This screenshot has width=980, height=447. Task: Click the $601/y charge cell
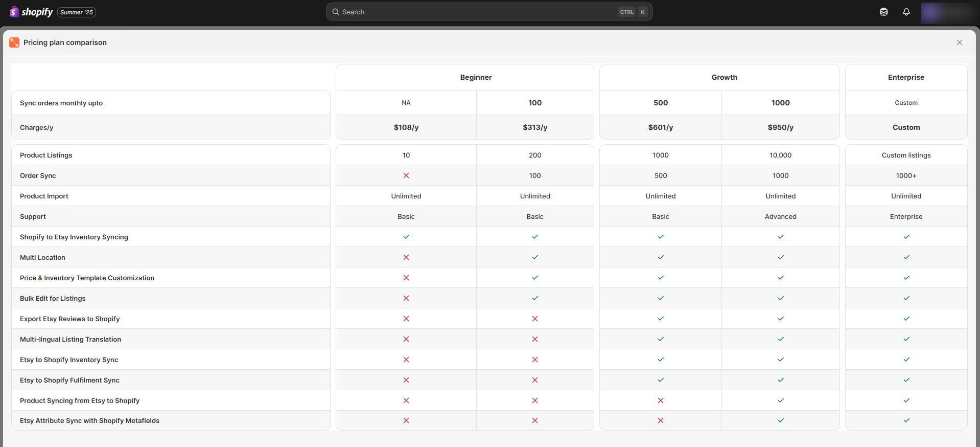661,127
